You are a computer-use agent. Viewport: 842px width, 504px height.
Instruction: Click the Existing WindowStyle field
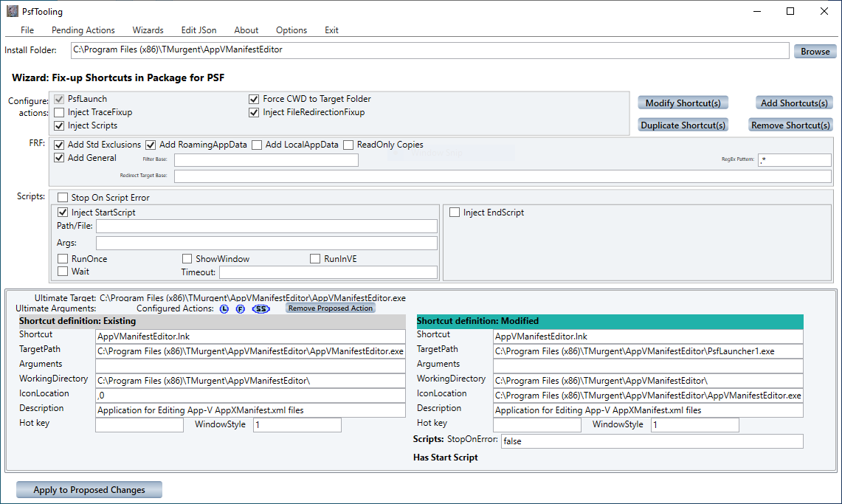coord(297,425)
